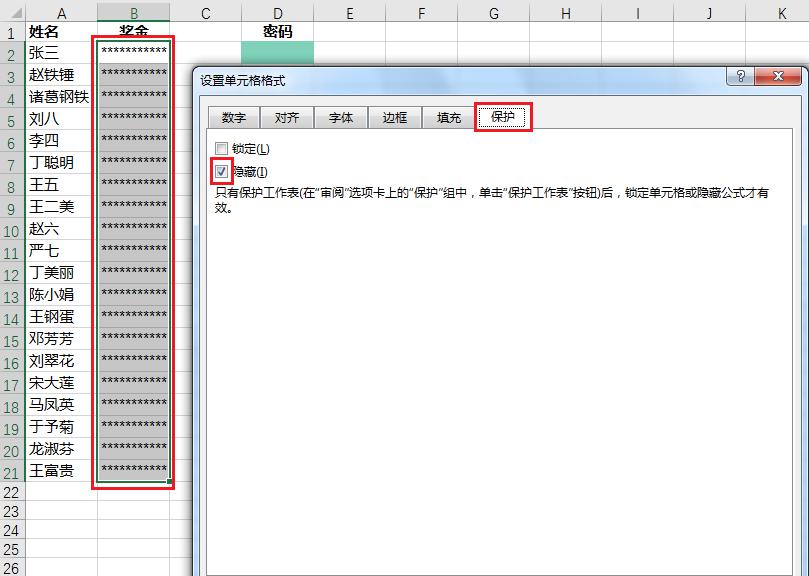The height and width of the screenshot is (576, 809).
Task: Select the cell containing 丁美丽
Action: [61, 273]
